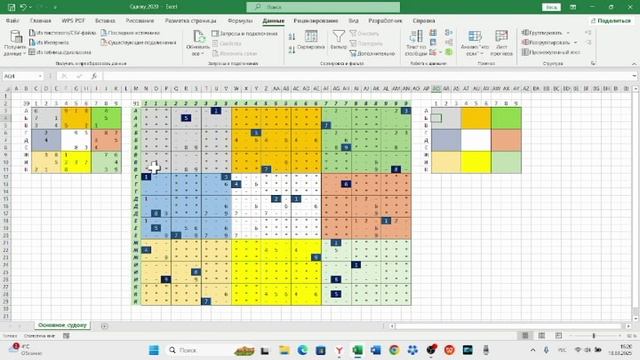Select the Основное судоку sheet tab
Viewport: 640px width, 360px height.
click(x=62, y=325)
